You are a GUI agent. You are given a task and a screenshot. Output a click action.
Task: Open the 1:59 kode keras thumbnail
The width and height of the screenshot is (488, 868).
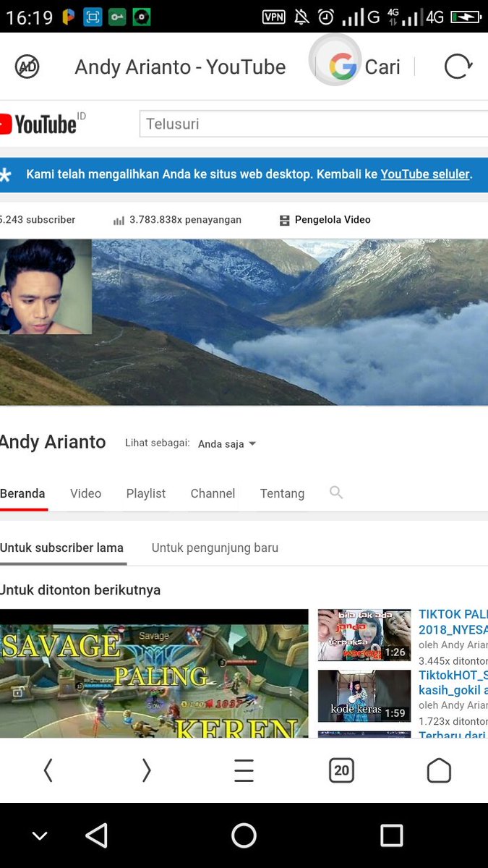click(364, 696)
